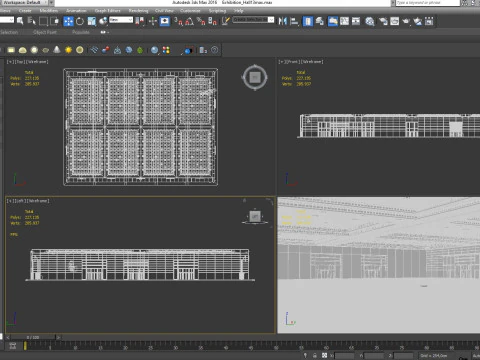Click the Render Production teapot icon

[406, 21]
